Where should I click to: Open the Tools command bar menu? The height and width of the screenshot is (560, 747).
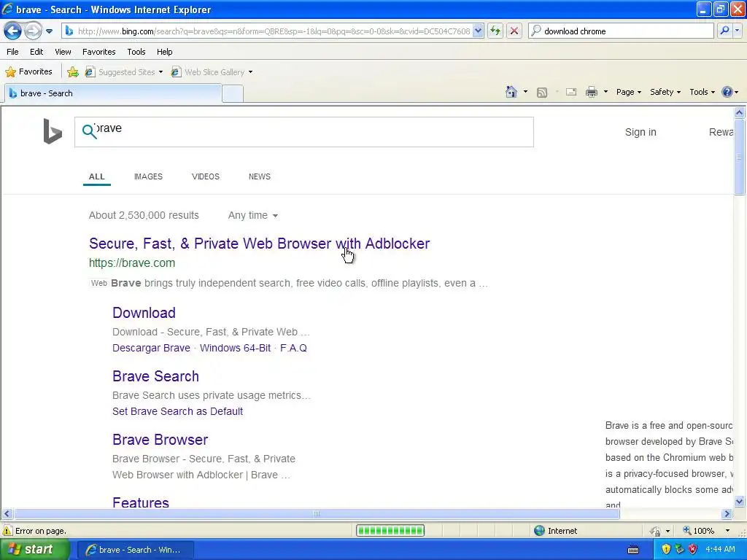pos(702,92)
